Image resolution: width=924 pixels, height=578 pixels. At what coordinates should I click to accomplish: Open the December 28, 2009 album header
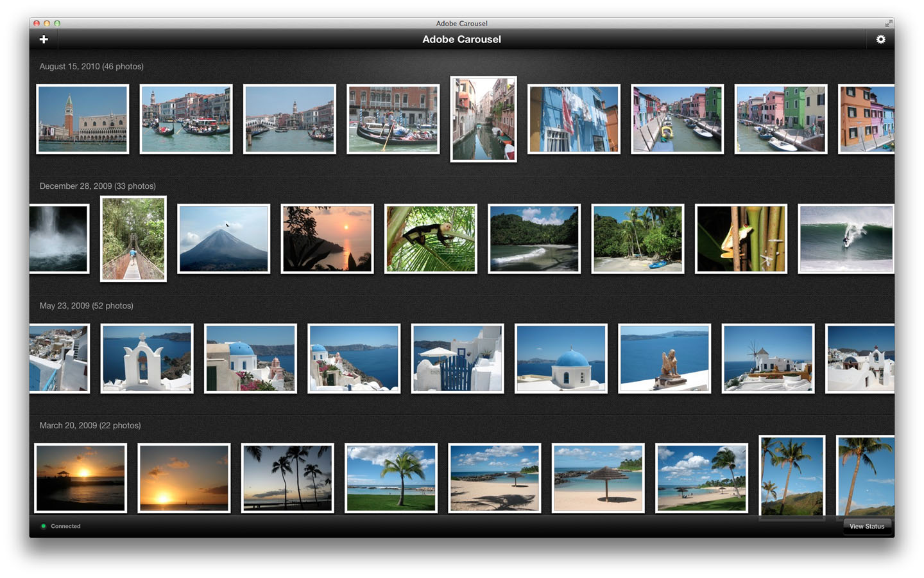[98, 186]
